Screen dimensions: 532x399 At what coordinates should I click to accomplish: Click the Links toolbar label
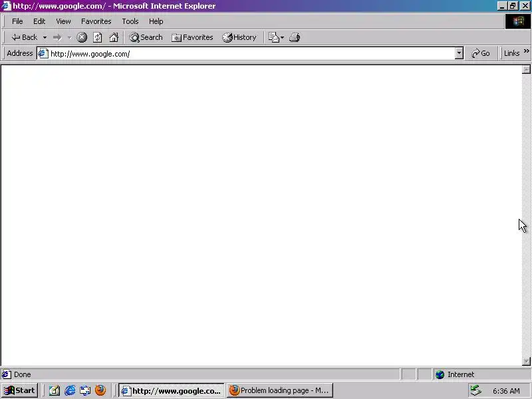(x=511, y=53)
